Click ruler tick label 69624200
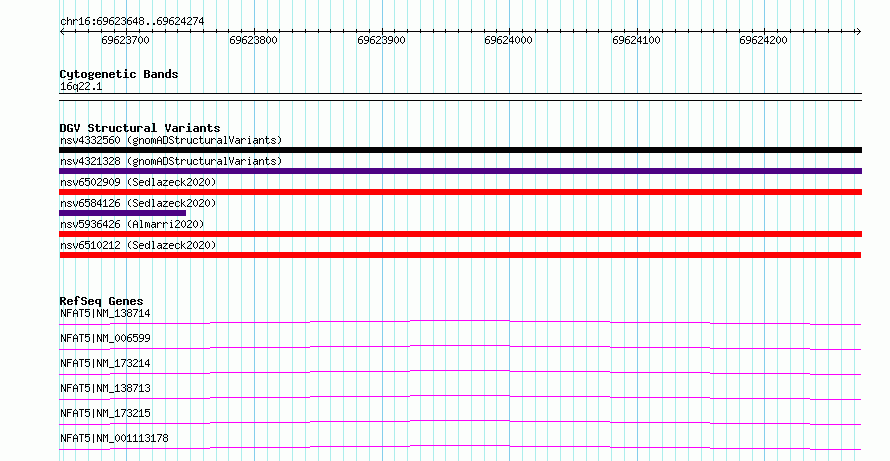The image size is (890, 461). pos(763,40)
